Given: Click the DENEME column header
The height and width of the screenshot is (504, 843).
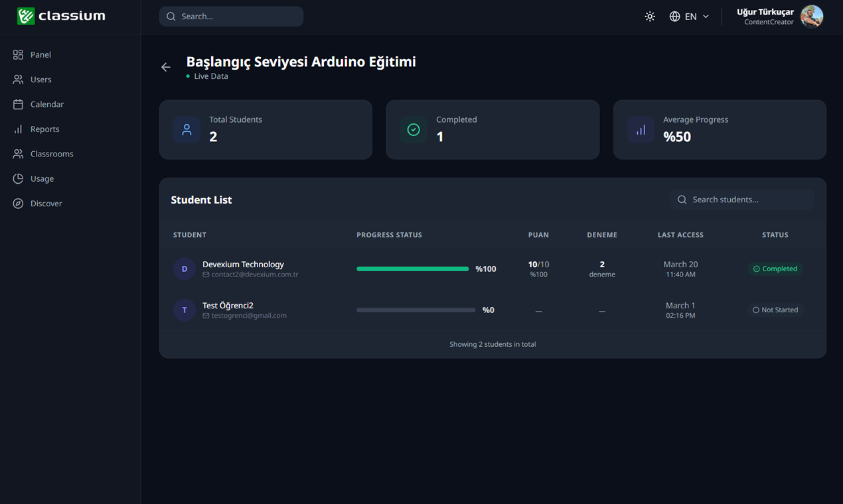Looking at the screenshot, I should pos(602,235).
